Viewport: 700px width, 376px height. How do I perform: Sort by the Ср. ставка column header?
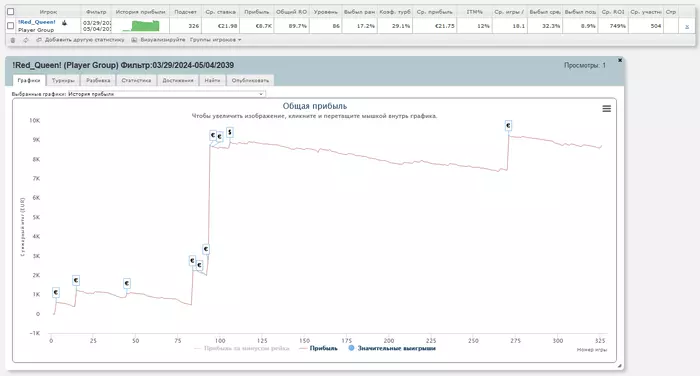click(x=221, y=12)
